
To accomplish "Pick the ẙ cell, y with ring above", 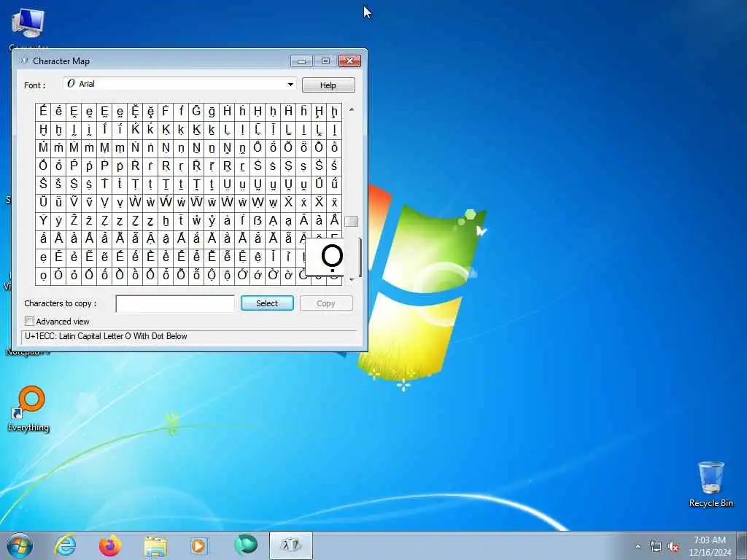I will pos(212,220).
